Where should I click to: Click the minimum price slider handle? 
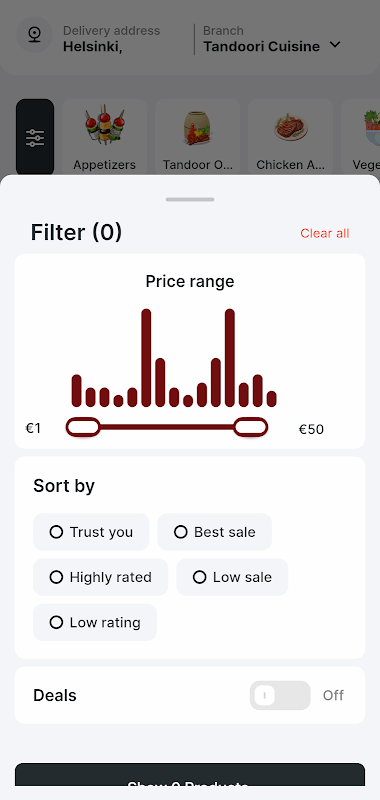(83, 427)
